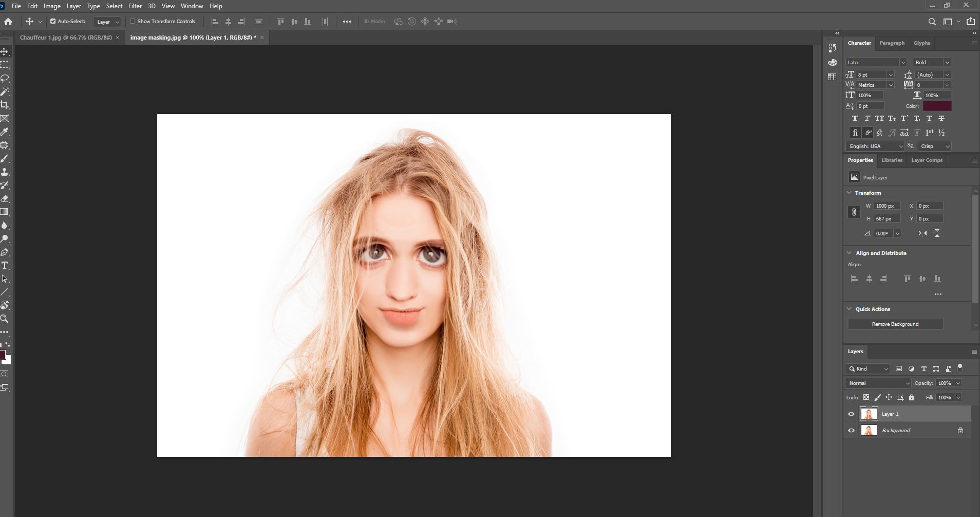The width and height of the screenshot is (980, 517).
Task: Open the Crisp anti-aliasing dropdown
Action: (x=934, y=146)
